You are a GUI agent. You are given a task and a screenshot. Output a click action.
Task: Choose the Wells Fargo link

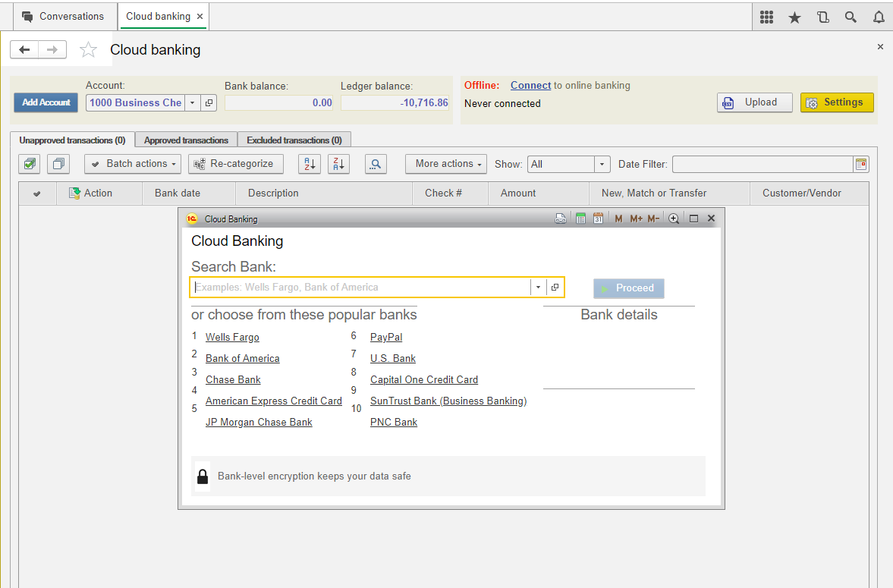232,338
